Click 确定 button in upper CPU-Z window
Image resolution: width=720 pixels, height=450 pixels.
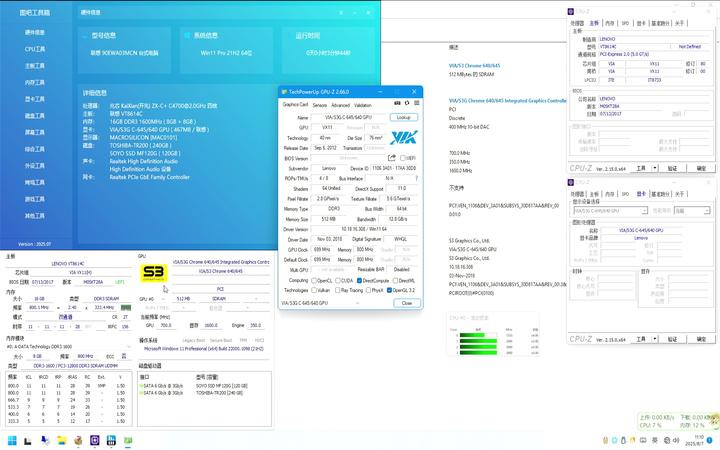701,169
